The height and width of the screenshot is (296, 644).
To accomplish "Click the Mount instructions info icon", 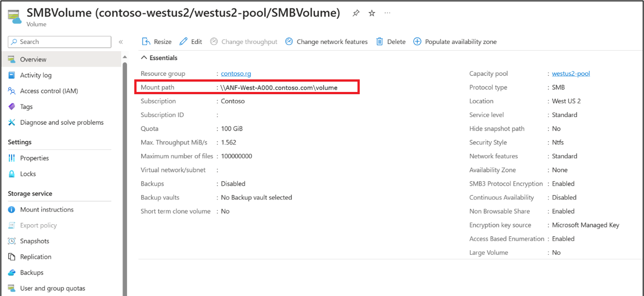I will [x=12, y=210].
